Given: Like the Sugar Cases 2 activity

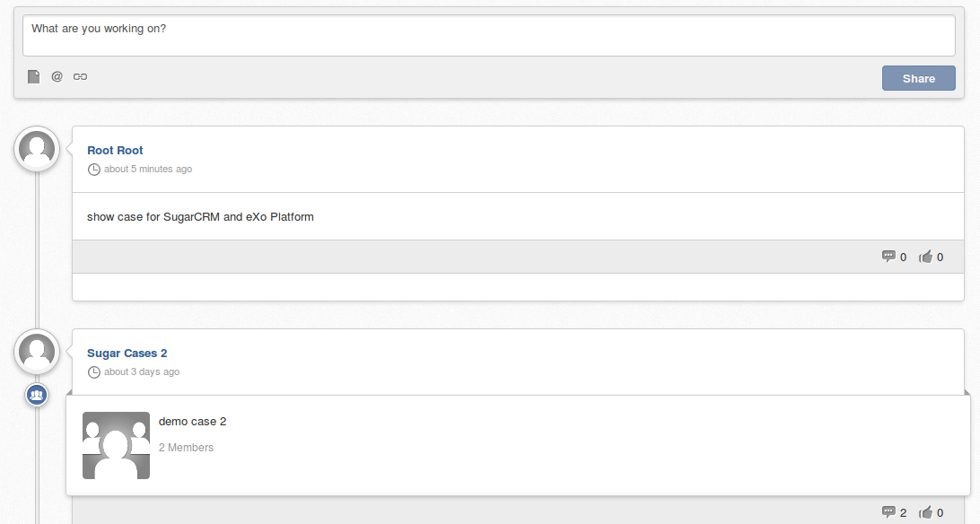Looking at the screenshot, I should pyautogui.click(x=932, y=512).
